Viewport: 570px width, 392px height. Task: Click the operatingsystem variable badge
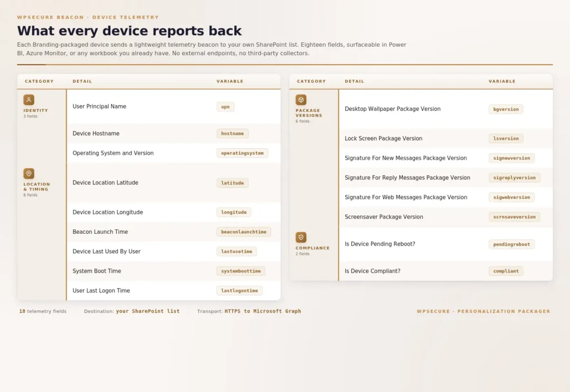coord(242,153)
